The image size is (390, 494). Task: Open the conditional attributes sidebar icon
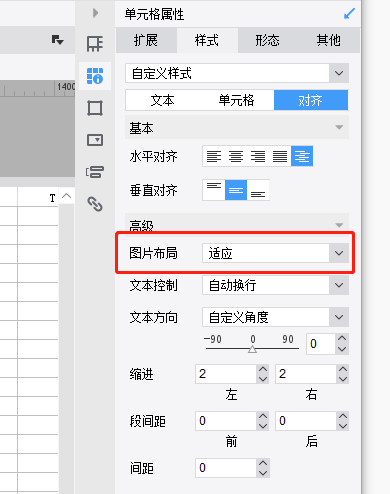95,172
